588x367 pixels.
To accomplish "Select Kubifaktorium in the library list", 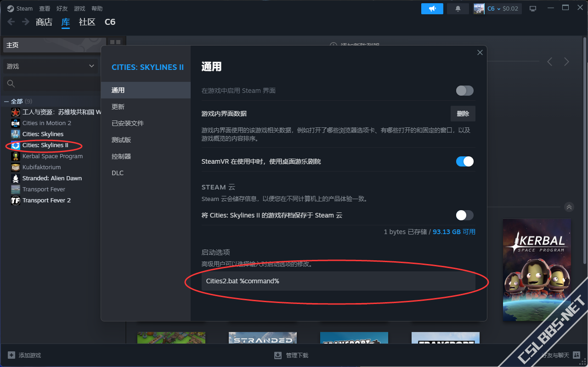I will (x=41, y=167).
